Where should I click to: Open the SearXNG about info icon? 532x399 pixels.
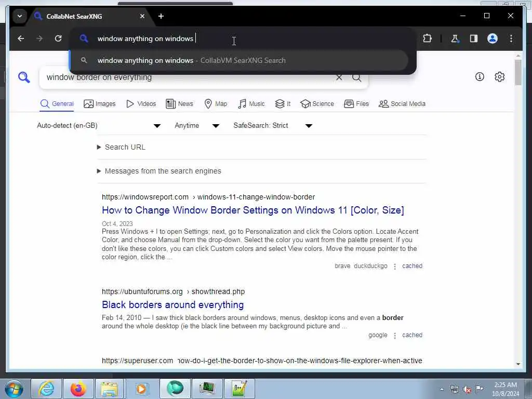(x=480, y=77)
